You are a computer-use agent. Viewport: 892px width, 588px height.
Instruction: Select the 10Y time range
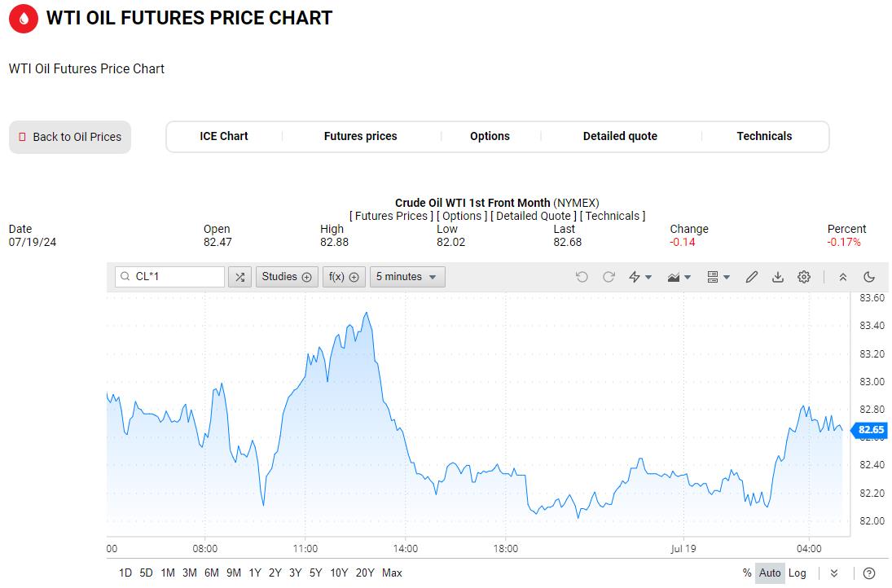[x=339, y=573]
